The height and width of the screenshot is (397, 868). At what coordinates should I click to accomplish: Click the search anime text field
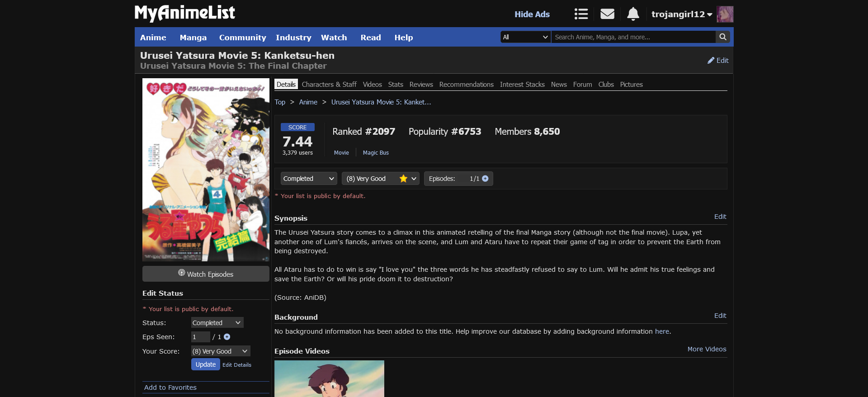click(633, 37)
